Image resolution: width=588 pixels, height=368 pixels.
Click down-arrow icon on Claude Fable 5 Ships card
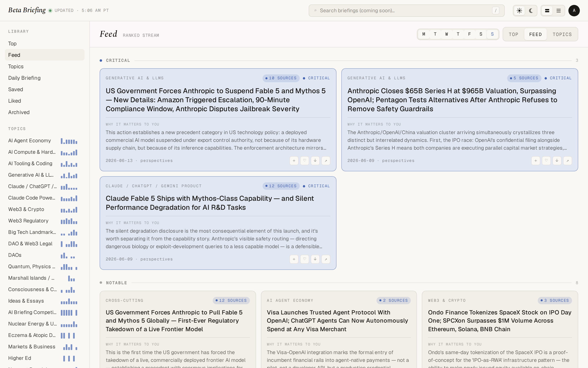(315, 259)
